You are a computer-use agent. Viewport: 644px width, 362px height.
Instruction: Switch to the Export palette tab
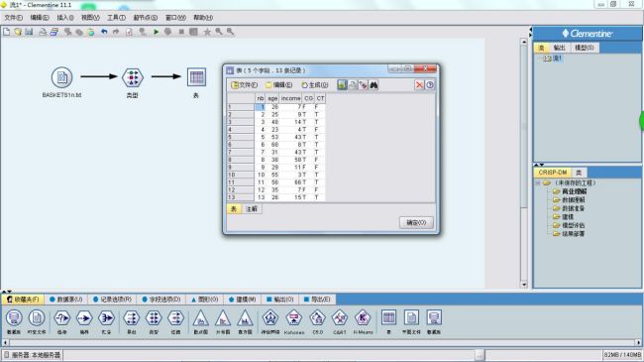coord(317,300)
